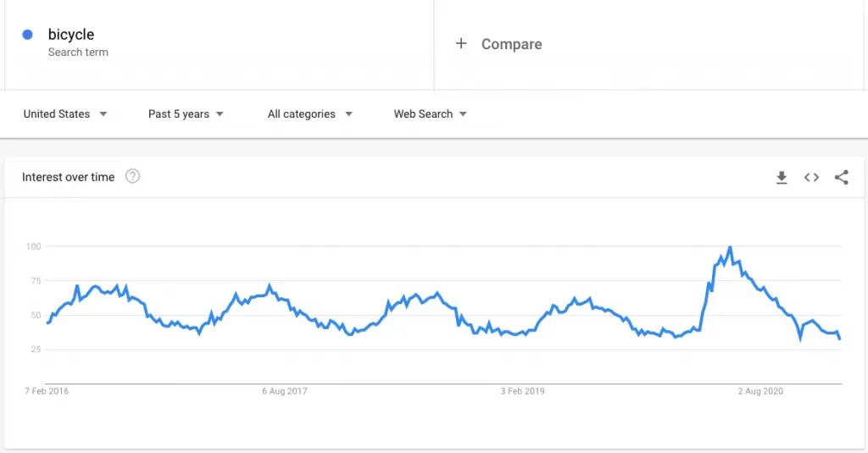Screen dimensions: 868x453
Task: Click the 2020 peak on the trend line
Action: [730, 247]
